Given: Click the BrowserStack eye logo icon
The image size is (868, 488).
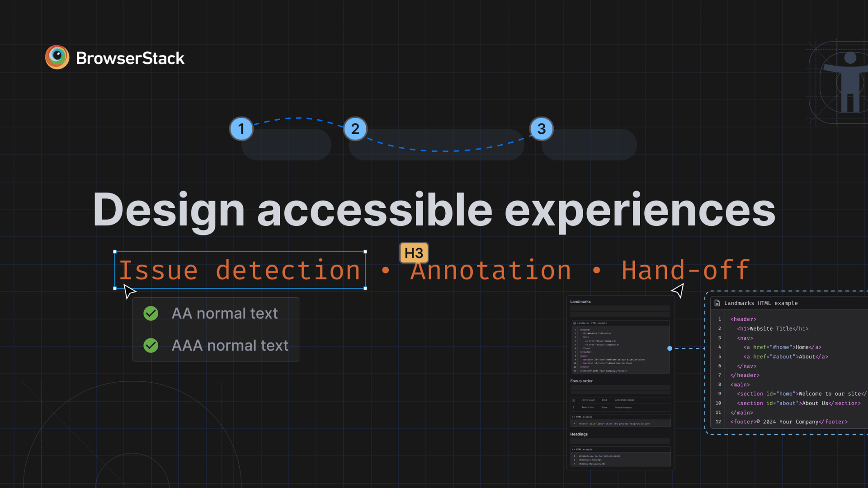Looking at the screenshot, I should (57, 57).
